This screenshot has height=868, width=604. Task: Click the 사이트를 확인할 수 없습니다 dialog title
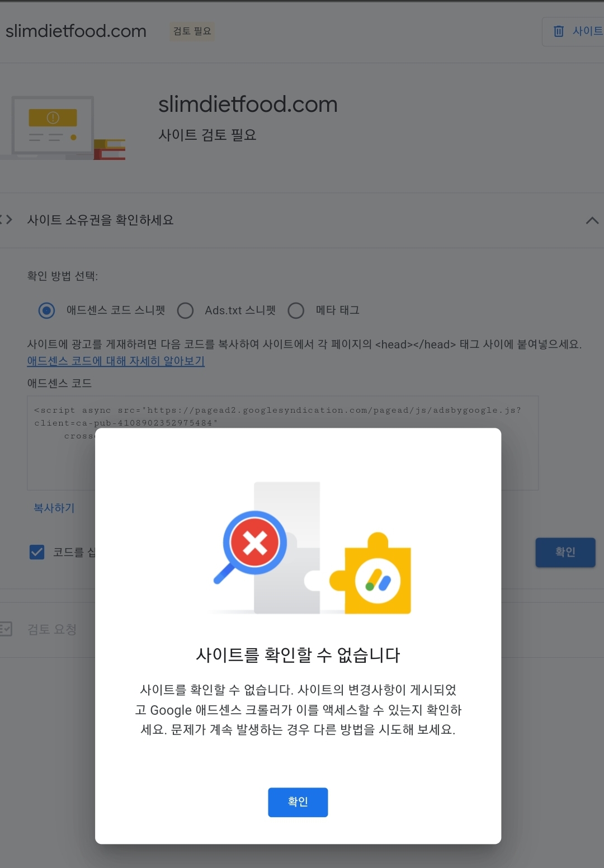click(298, 655)
